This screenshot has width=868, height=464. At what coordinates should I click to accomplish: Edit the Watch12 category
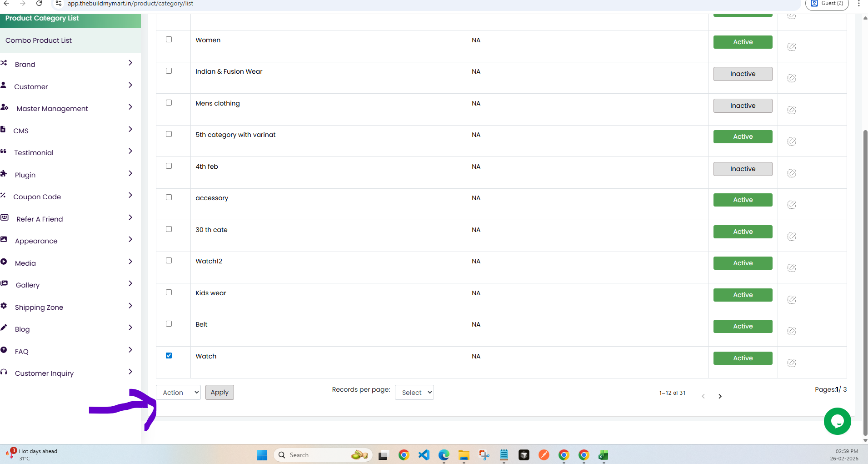coord(791,268)
